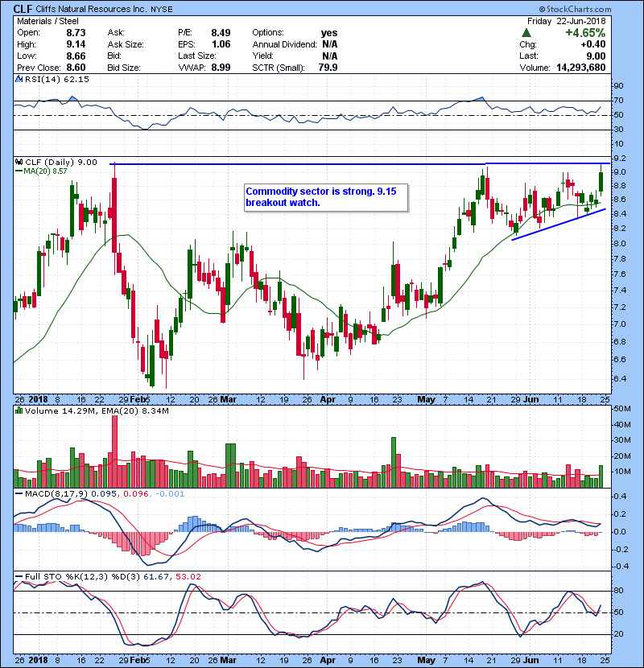Image resolution: width=644 pixels, height=668 pixels.
Task: Click the Volume 14,293,680 value
Action: (581, 68)
